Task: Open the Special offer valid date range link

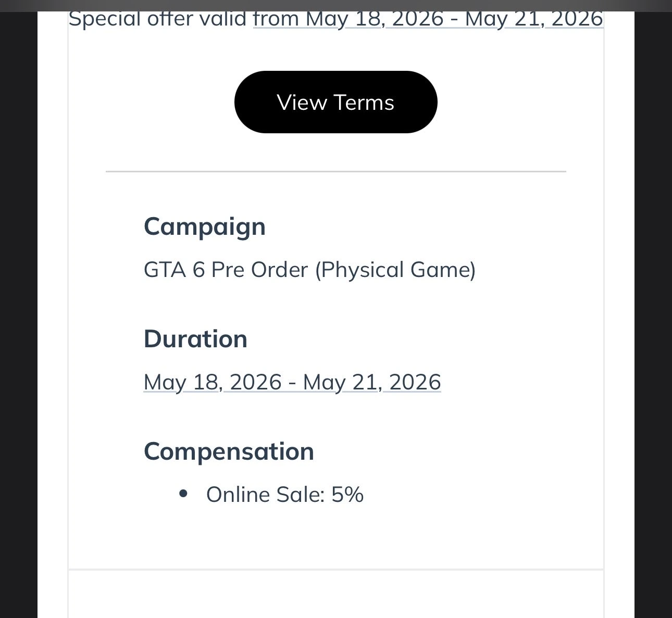Action: pyautogui.click(x=428, y=19)
